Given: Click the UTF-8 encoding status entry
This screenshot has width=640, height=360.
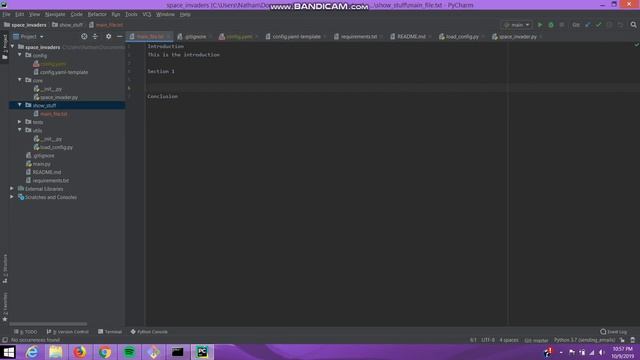Looking at the screenshot, I should [488, 340].
